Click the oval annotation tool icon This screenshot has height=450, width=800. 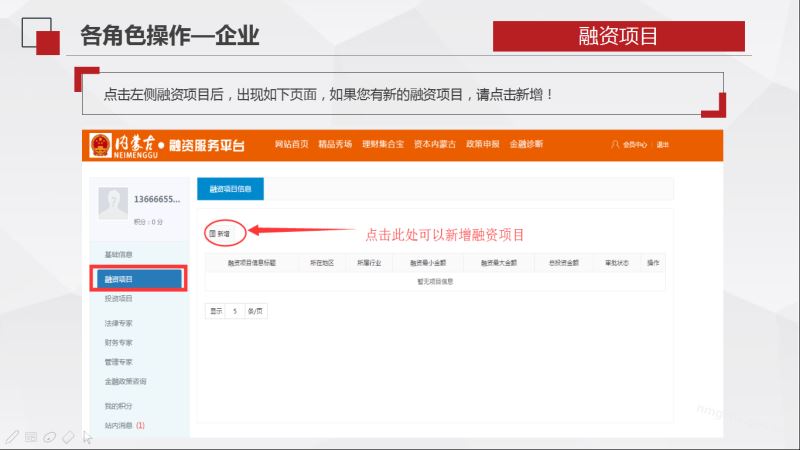pyautogui.click(x=49, y=437)
